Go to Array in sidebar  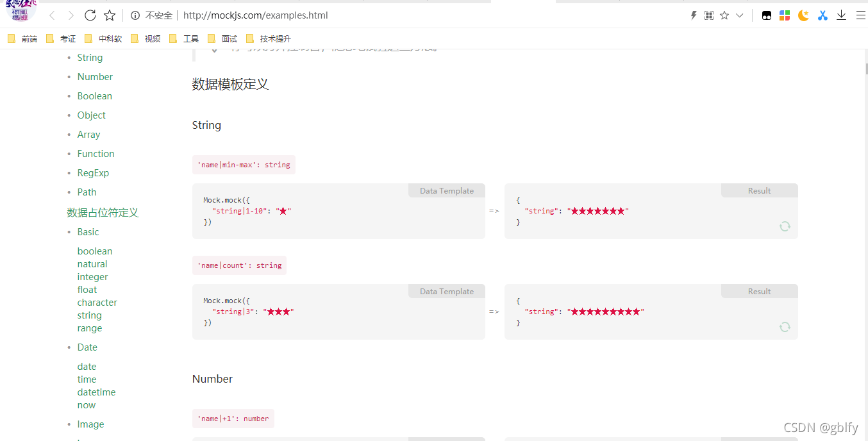point(89,135)
